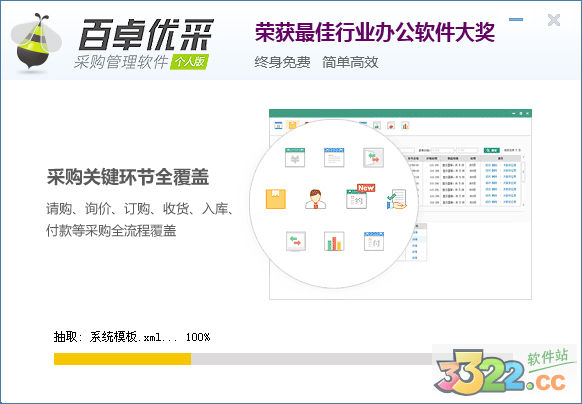
Task: Click the monitor icon with exchange arrows
Action: (x=296, y=241)
